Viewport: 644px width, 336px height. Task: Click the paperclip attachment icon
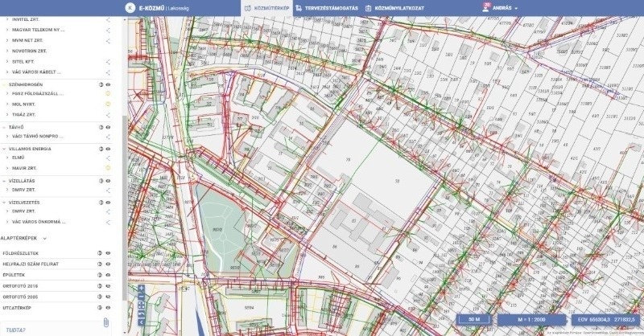[105, 322]
